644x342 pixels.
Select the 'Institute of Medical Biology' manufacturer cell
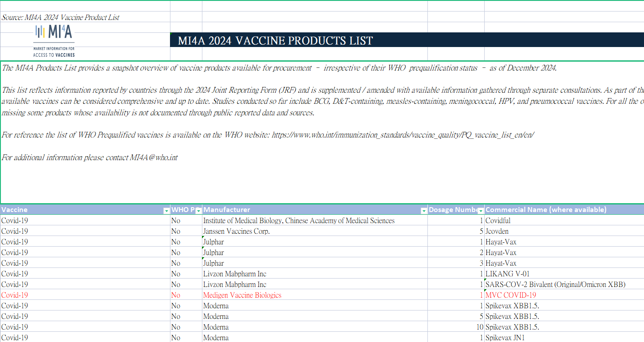315,220
